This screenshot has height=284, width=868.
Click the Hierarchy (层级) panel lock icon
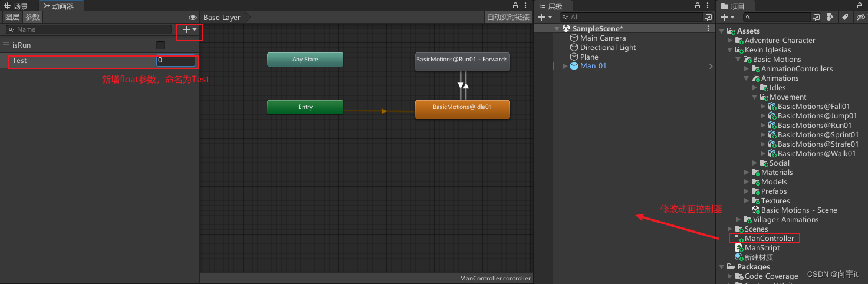[x=698, y=5]
